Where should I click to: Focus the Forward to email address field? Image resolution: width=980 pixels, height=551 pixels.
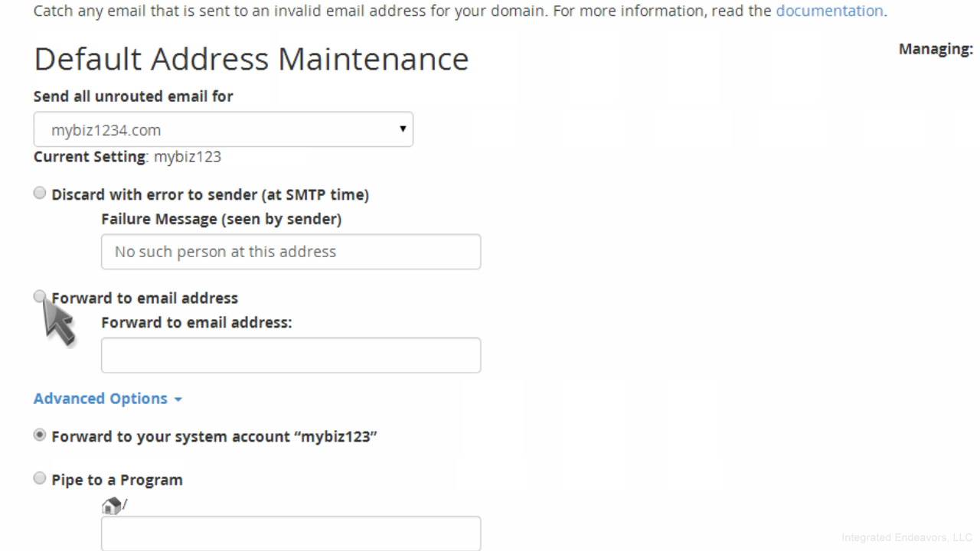pyautogui.click(x=291, y=355)
